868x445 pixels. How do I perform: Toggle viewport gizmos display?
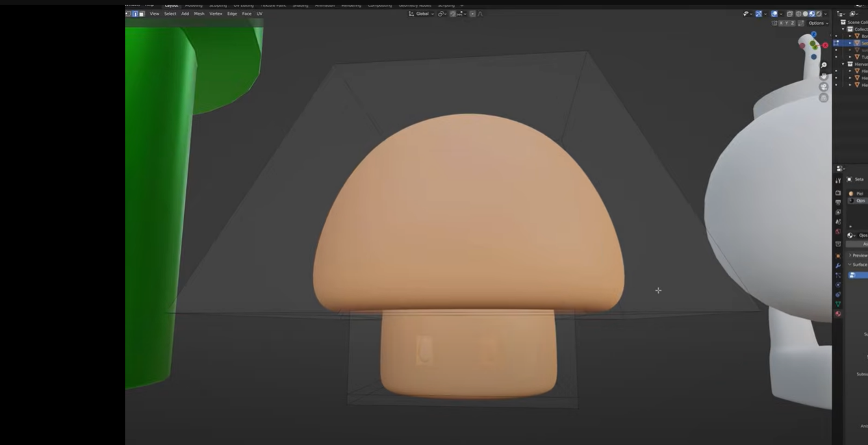[758, 14]
